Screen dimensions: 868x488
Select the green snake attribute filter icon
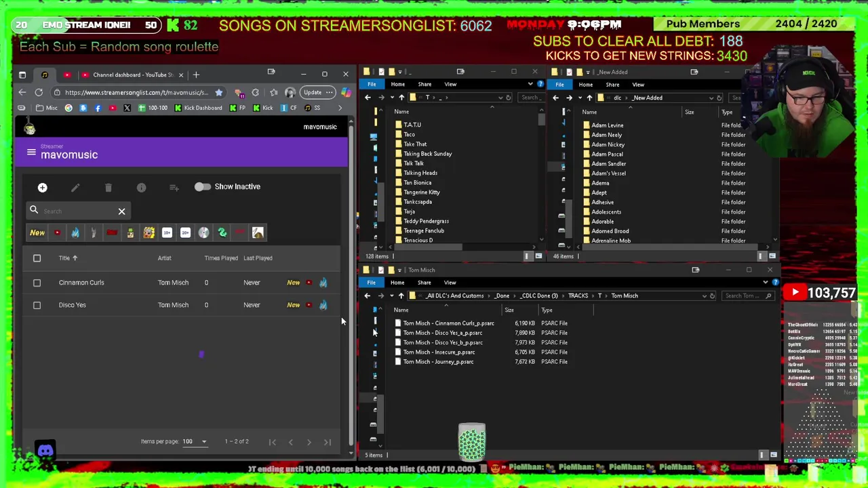(x=222, y=233)
